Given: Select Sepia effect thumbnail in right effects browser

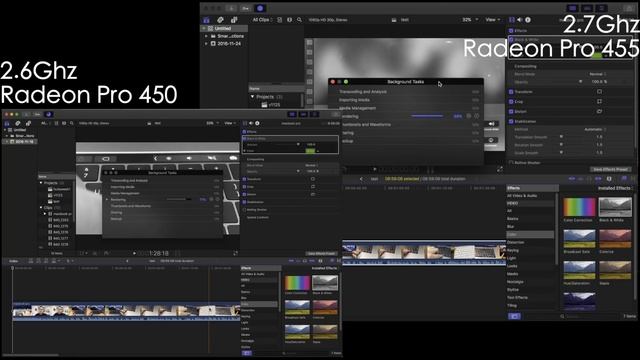Looking at the screenshot, I should [x=615, y=270].
